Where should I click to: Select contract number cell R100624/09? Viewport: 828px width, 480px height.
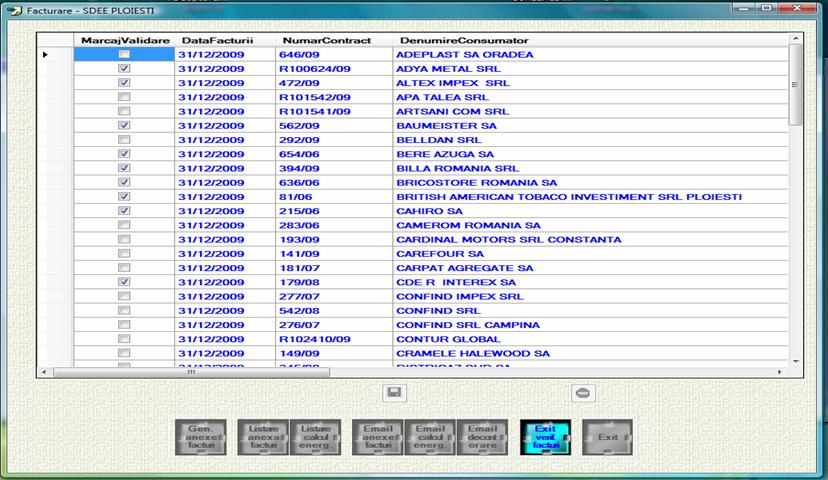pyautogui.click(x=334, y=69)
